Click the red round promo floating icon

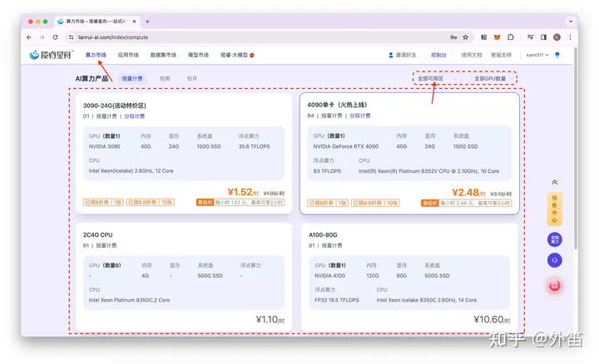[554, 285]
